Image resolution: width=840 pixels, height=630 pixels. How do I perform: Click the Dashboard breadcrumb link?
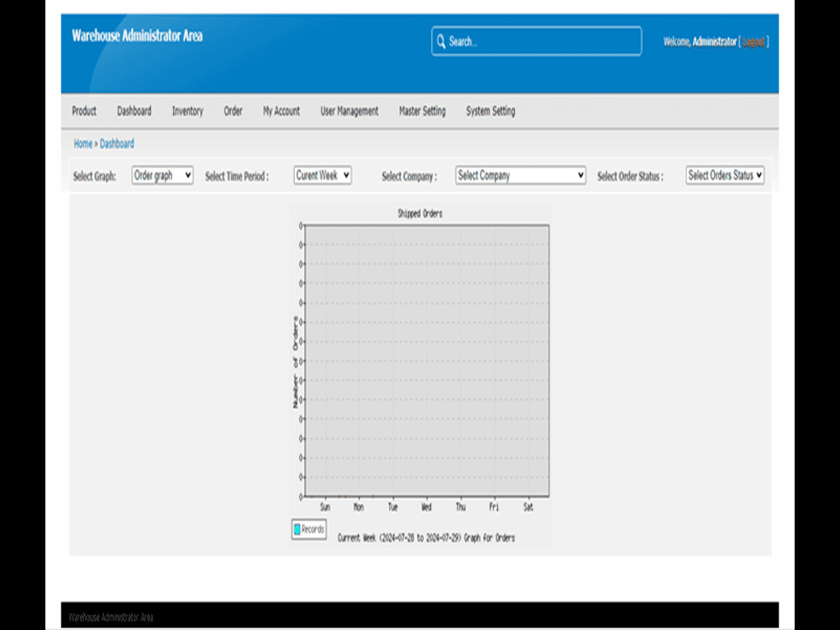tap(117, 144)
